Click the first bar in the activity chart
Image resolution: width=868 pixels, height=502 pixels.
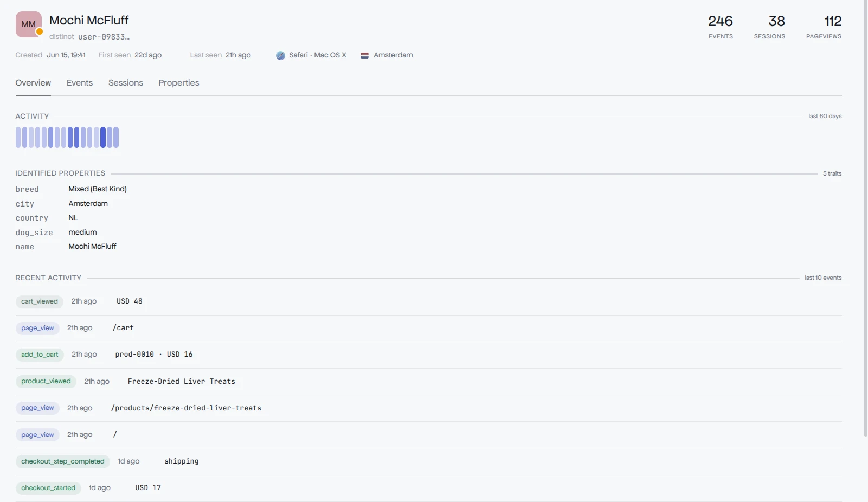coord(18,137)
